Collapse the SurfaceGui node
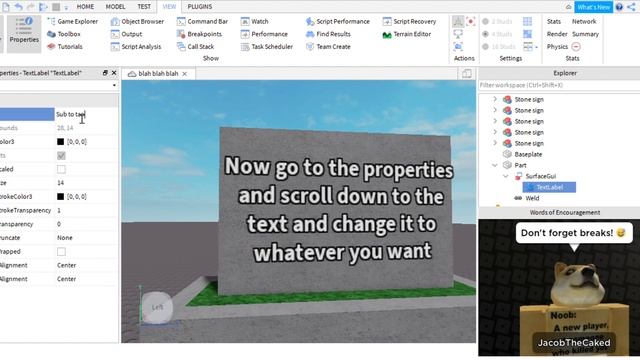Image resolution: width=640 pixels, height=360 pixels. click(x=506, y=176)
